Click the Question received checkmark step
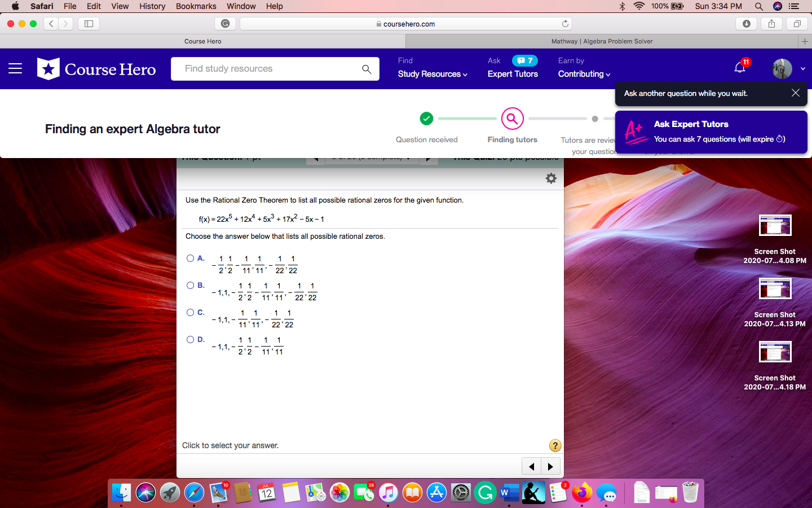812x508 pixels. pos(426,119)
